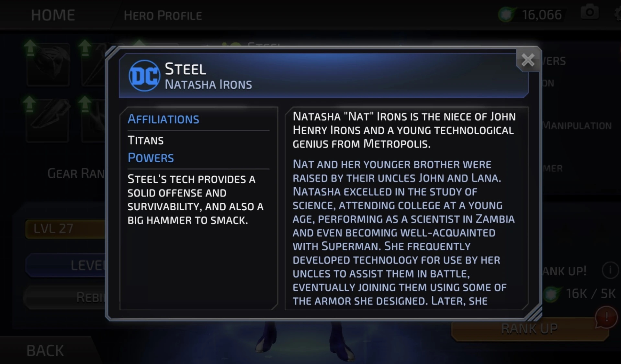Click the red exclamation alert bubble

[606, 317]
